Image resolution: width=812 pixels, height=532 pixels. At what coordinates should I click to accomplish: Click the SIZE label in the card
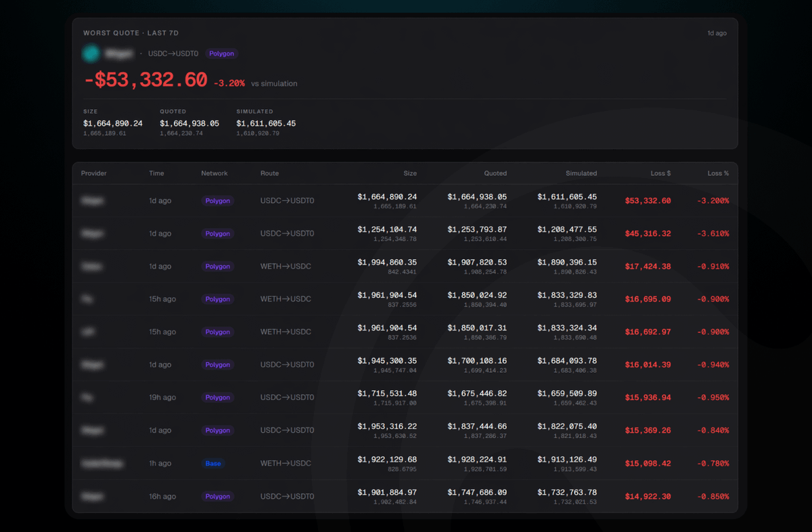[90, 112]
